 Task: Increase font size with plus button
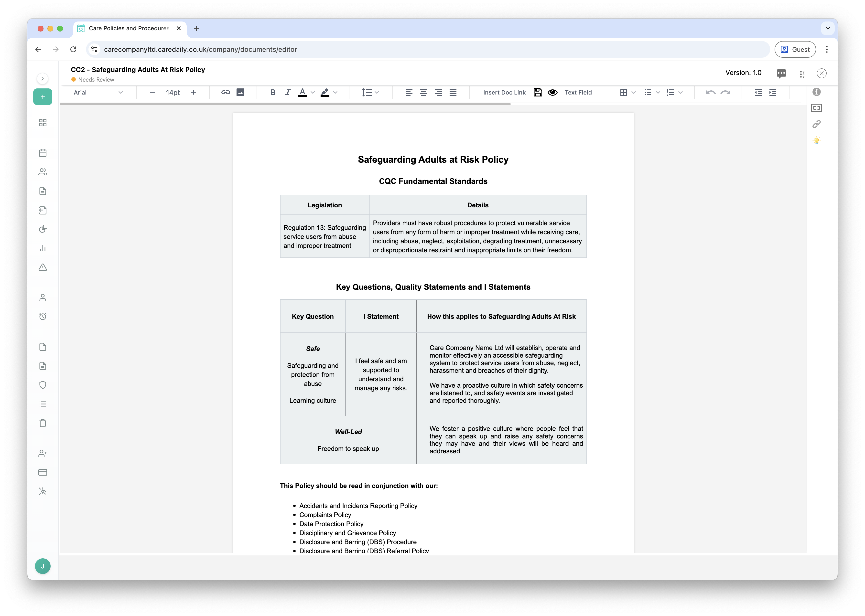[x=194, y=92]
